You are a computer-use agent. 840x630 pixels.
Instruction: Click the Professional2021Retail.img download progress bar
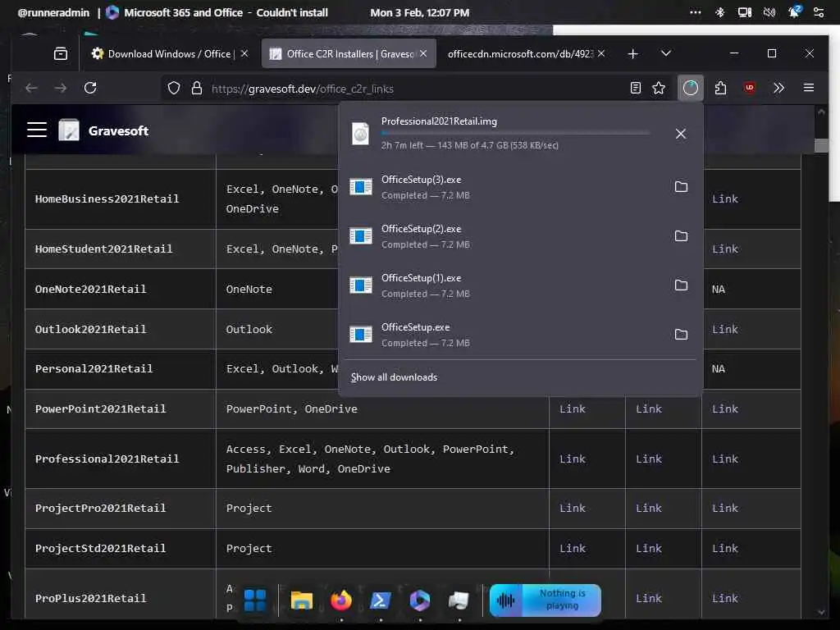[515, 133]
